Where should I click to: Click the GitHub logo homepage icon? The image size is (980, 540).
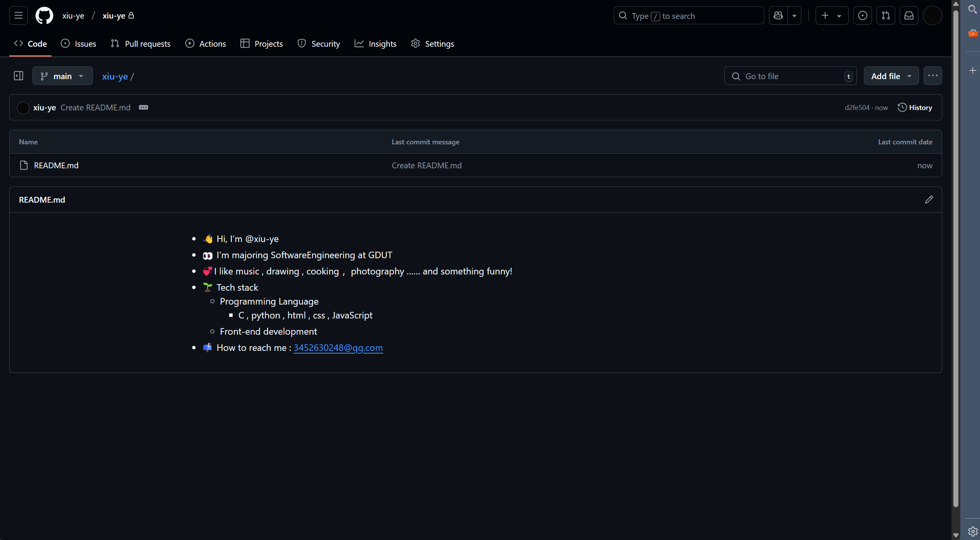tap(44, 15)
